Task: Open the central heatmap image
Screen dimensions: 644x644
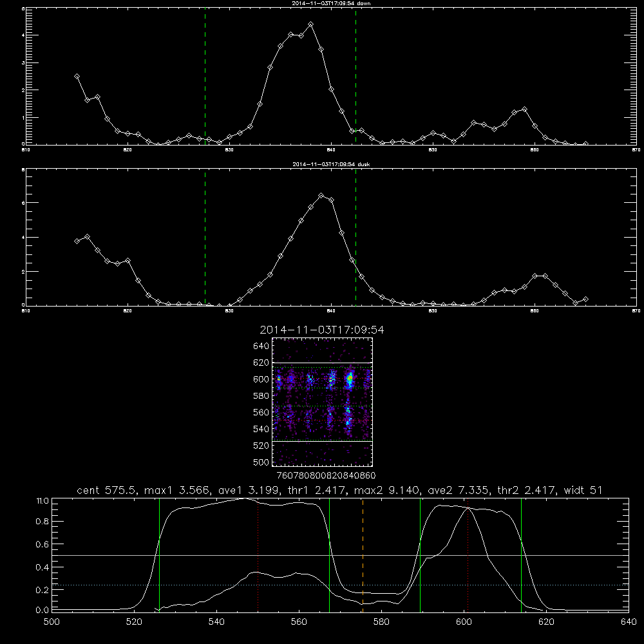Action: tap(322, 402)
